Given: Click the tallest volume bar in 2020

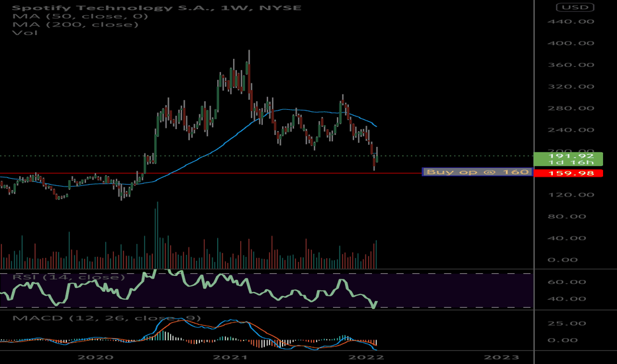Looking at the screenshot, I should [x=158, y=236].
